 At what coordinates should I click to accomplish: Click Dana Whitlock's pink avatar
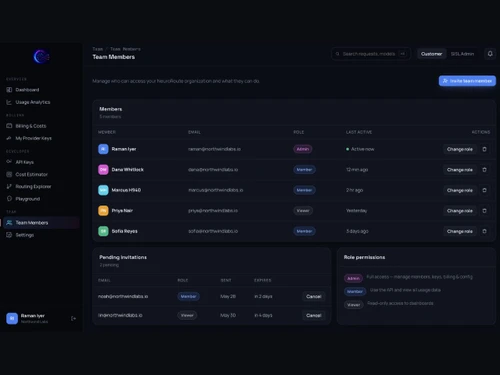103,170
